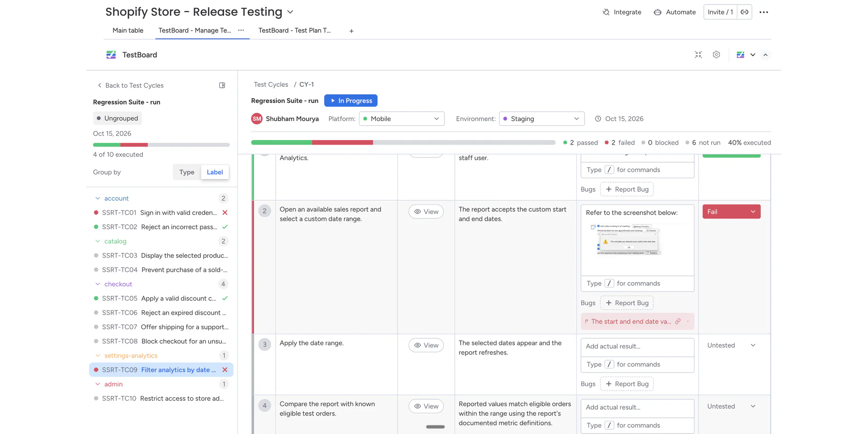Viewport: 868px width, 434px height.
Task: Select the TestBoard - Manage Te... tab
Action: 195,30
